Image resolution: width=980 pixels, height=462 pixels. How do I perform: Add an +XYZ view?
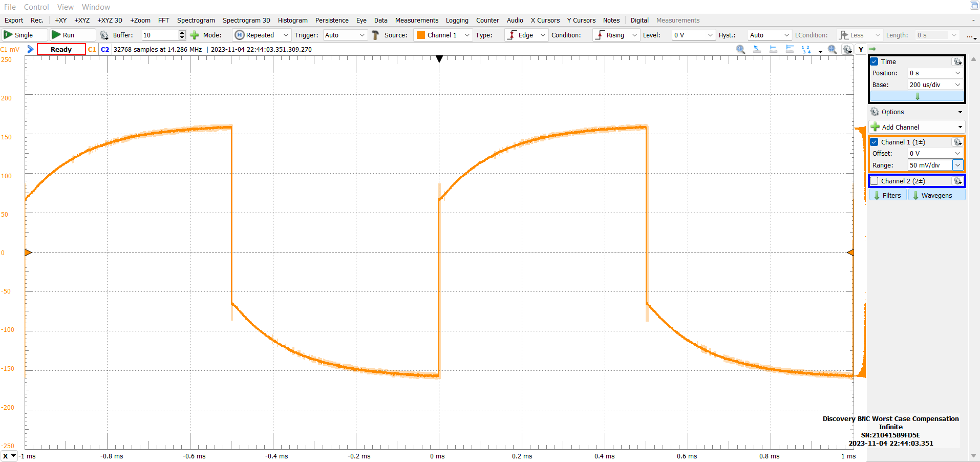point(82,20)
